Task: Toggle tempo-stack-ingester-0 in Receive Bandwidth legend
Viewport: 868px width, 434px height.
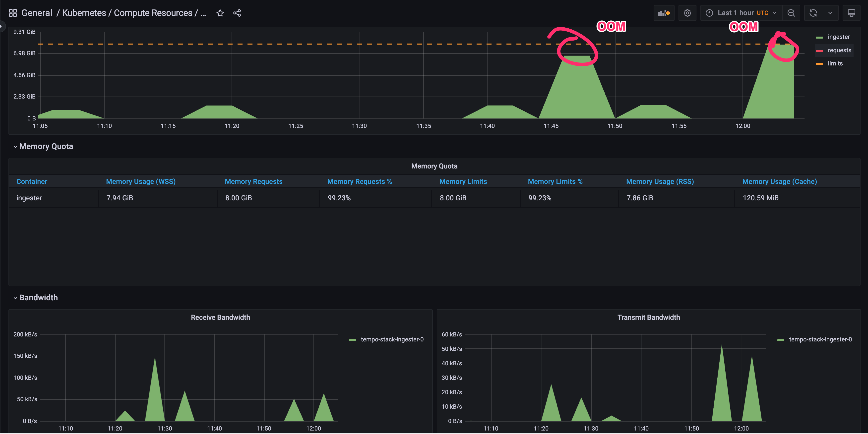Action: tap(392, 339)
